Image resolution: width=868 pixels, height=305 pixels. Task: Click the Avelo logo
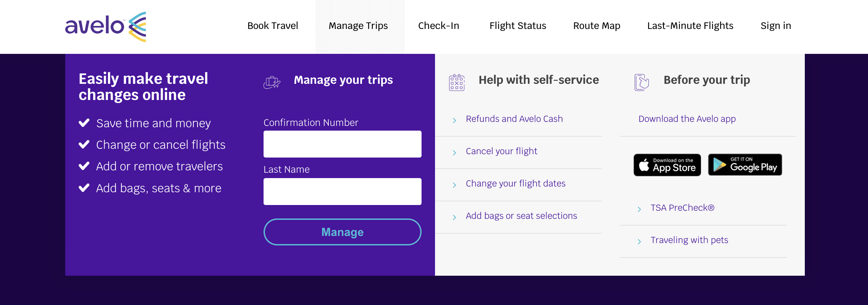(x=105, y=26)
